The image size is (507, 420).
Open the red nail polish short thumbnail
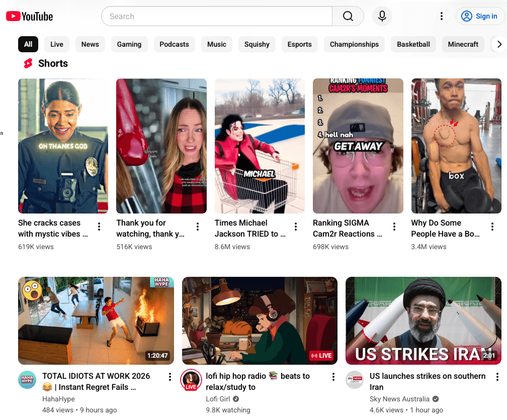coord(161,146)
